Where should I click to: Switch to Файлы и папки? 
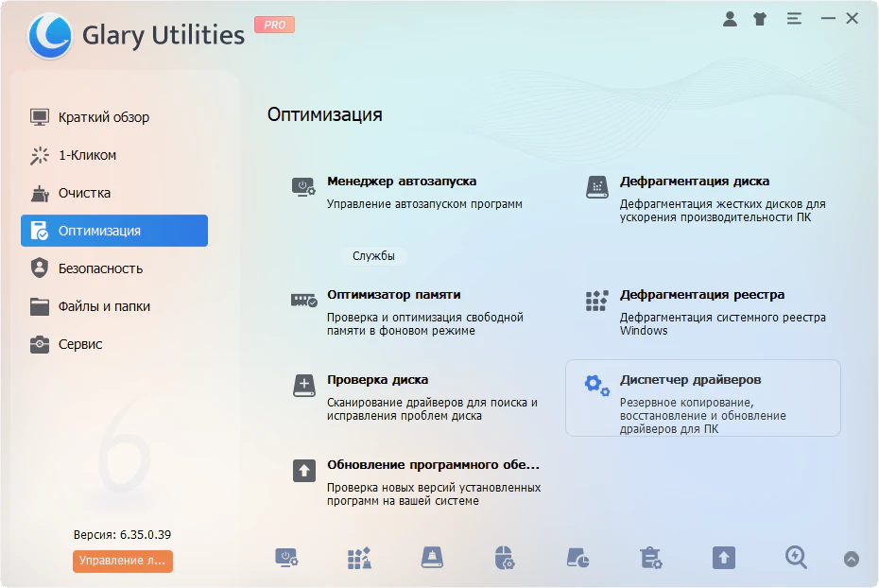[x=114, y=306]
